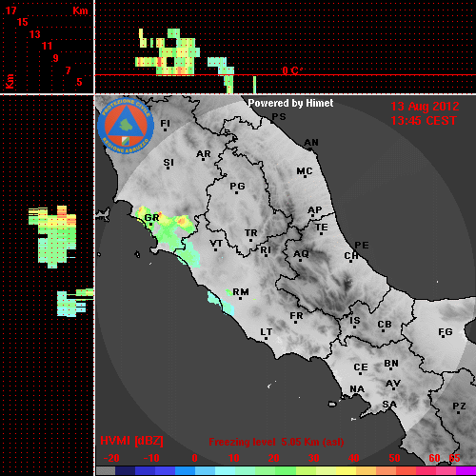Click the 'Freezing level 5.05 Km (asl)' text

click(276, 442)
